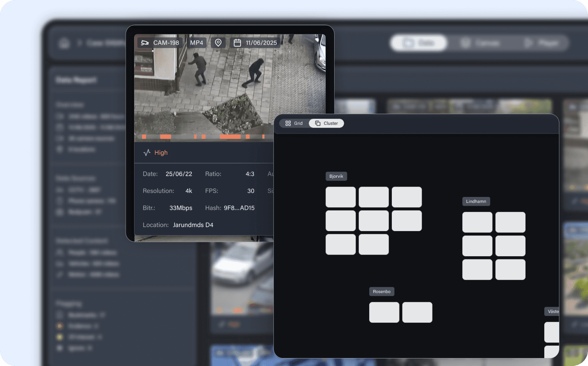Open the first thumbnail under the Lindhamn label

click(x=477, y=222)
